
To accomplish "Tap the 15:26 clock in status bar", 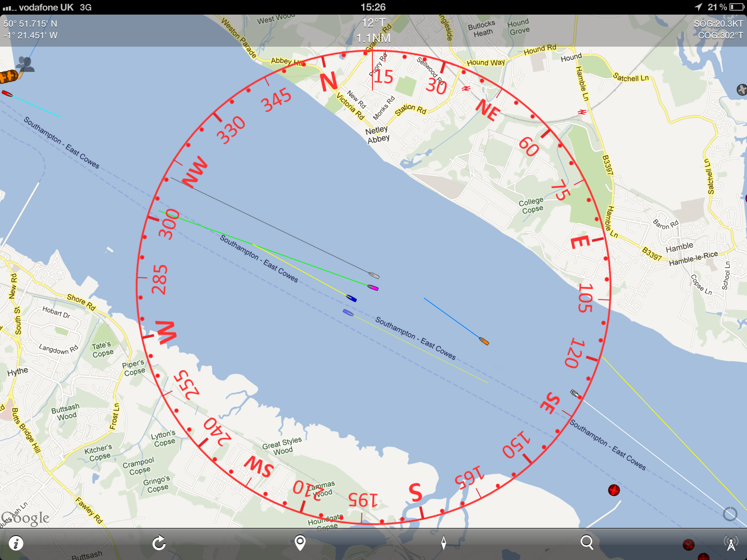I will (x=373, y=7).
